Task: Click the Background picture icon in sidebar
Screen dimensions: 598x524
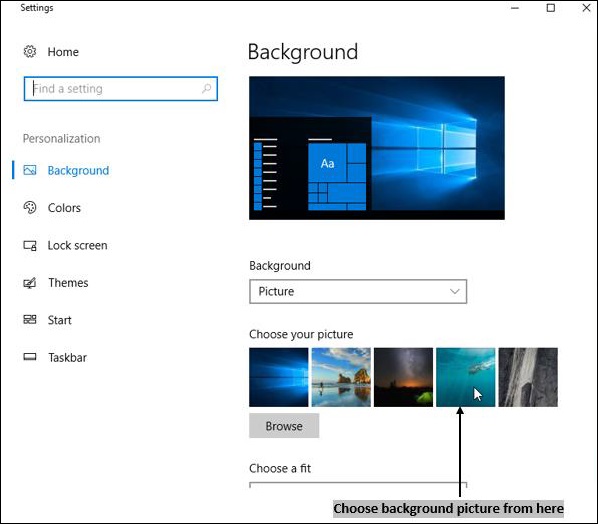Action: pyautogui.click(x=30, y=170)
